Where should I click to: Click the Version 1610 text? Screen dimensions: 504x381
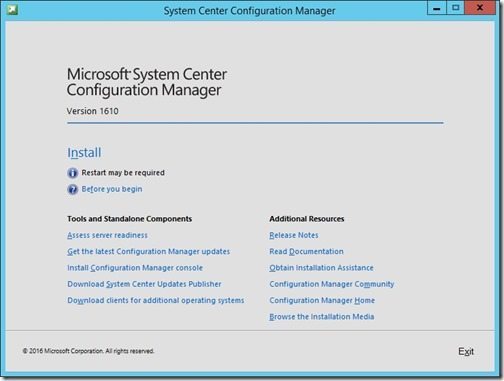pos(92,111)
